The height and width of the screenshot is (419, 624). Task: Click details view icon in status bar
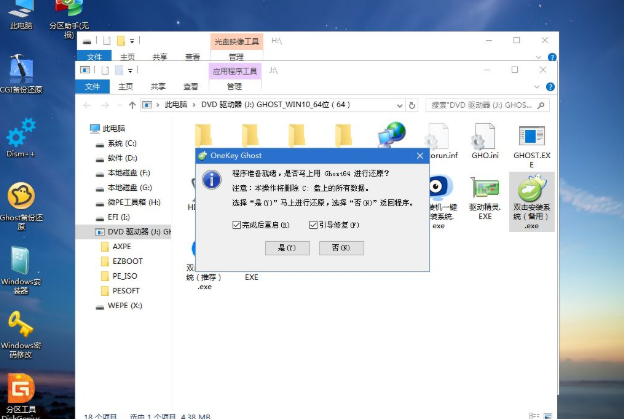[533, 415]
